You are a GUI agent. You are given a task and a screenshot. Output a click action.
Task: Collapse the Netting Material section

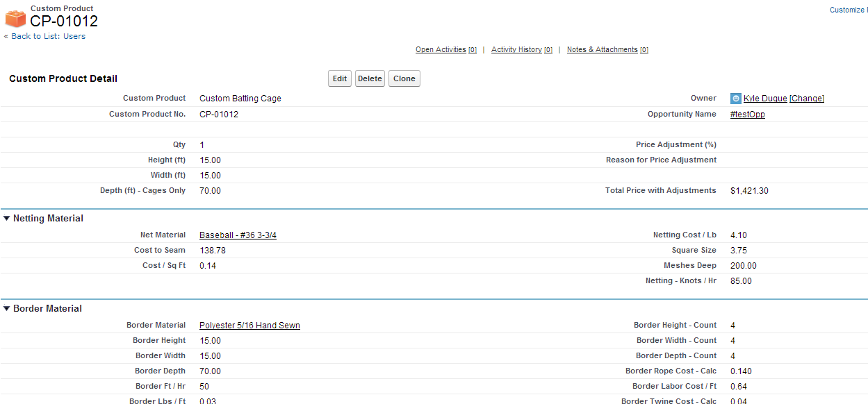7,218
